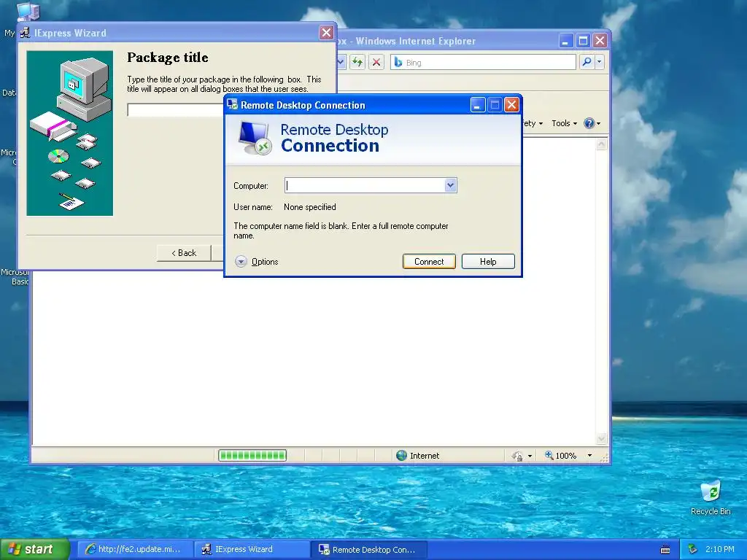Image resolution: width=747 pixels, height=560 pixels.
Task: Switch to IExpress Wizard taskbar button
Action: point(252,550)
